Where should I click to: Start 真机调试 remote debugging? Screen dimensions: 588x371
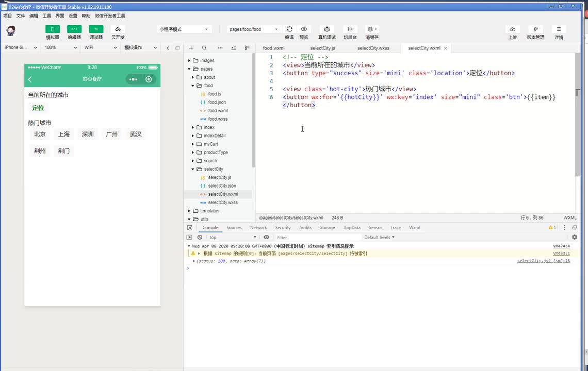tap(326, 29)
